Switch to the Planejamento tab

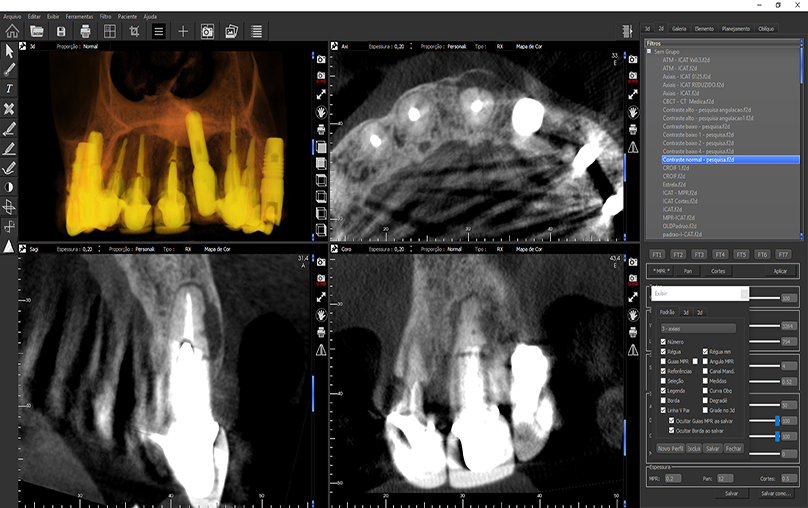(736, 29)
